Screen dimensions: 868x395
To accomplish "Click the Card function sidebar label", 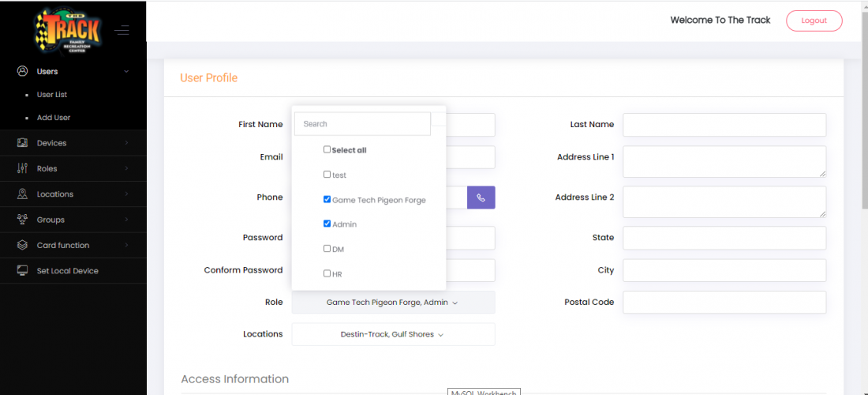I will coord(63,245).
